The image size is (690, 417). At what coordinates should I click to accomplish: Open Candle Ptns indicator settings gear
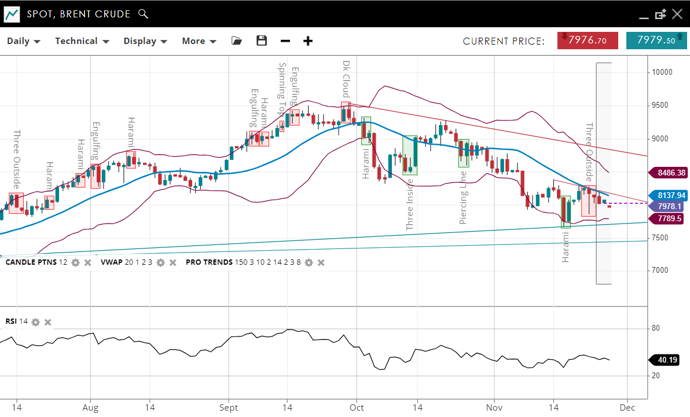pos(75,262)
